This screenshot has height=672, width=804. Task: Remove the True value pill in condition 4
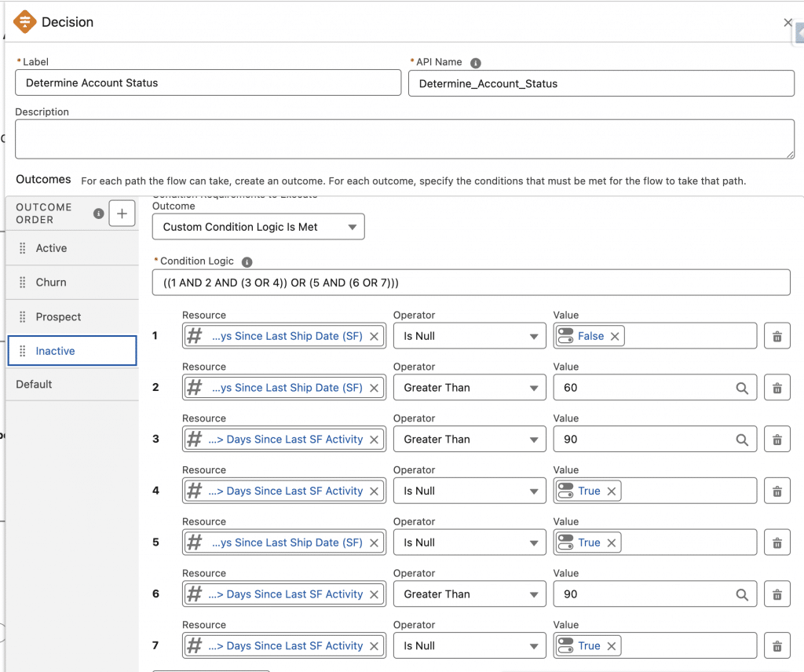tap(611, 491)
